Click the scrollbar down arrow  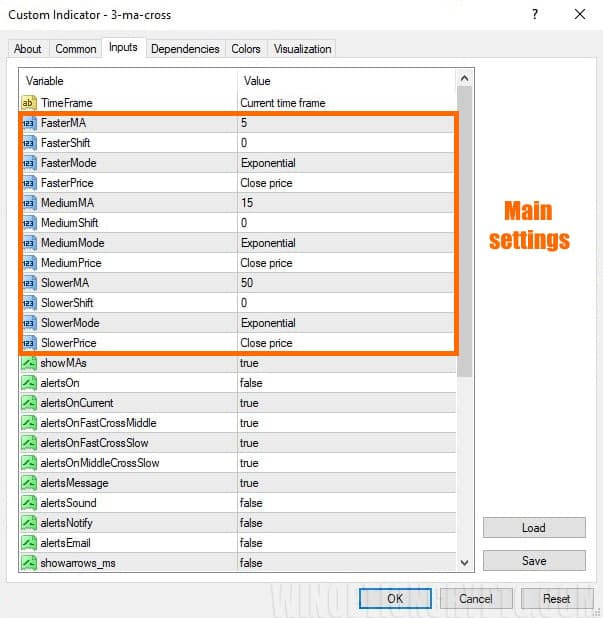coord(465,563)
